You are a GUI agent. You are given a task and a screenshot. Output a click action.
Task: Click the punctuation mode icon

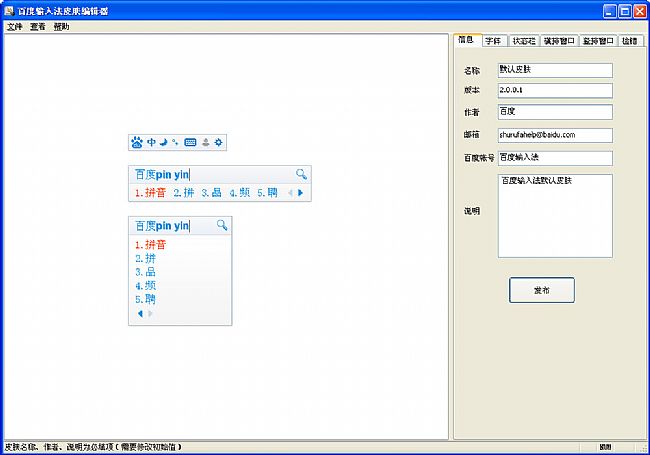175,142
